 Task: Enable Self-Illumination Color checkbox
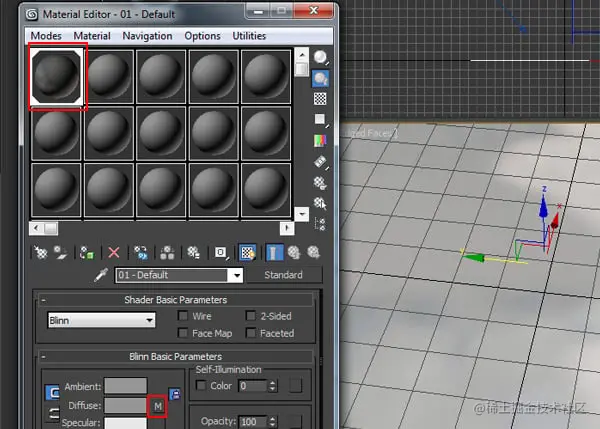[201, 385]
